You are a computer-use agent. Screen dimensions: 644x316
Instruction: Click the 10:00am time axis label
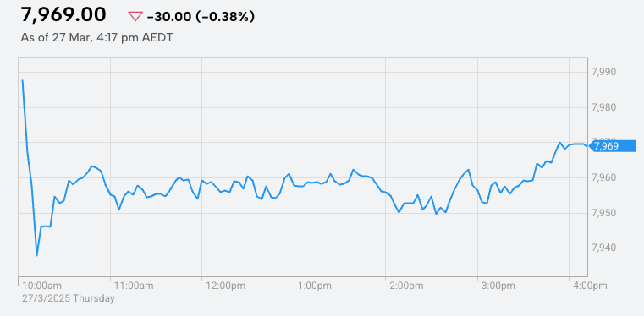tap(42, 286)
